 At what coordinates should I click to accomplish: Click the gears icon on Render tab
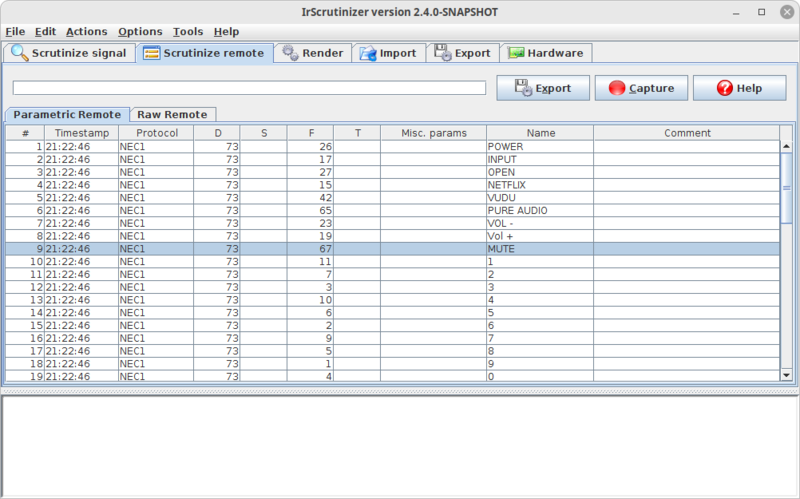[x=289, y=53]
